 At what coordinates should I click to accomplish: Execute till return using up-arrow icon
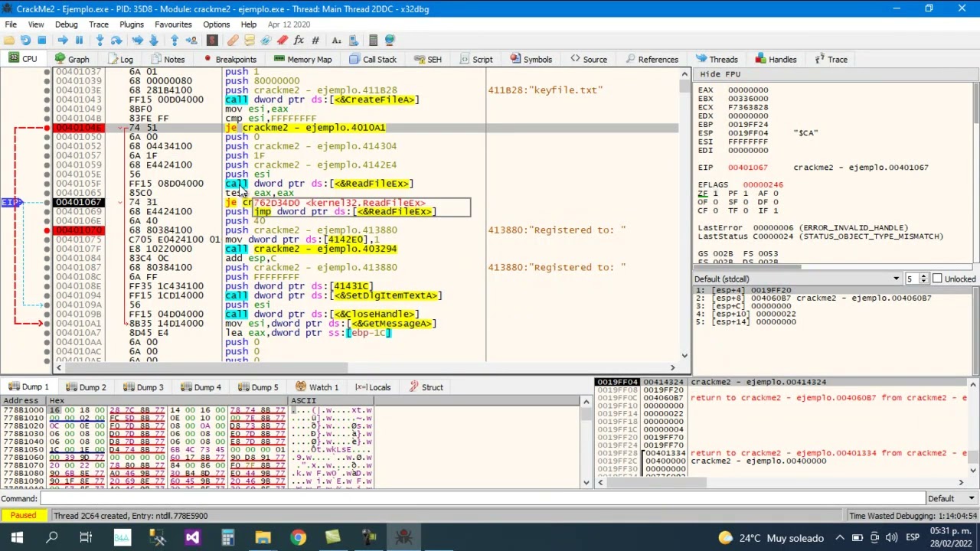click(x=175, y=40)
